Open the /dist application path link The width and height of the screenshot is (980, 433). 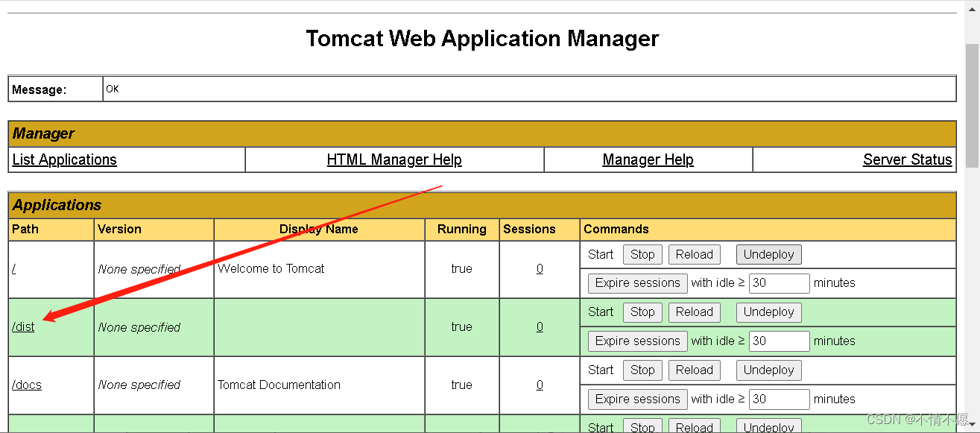tap(23, 327)
